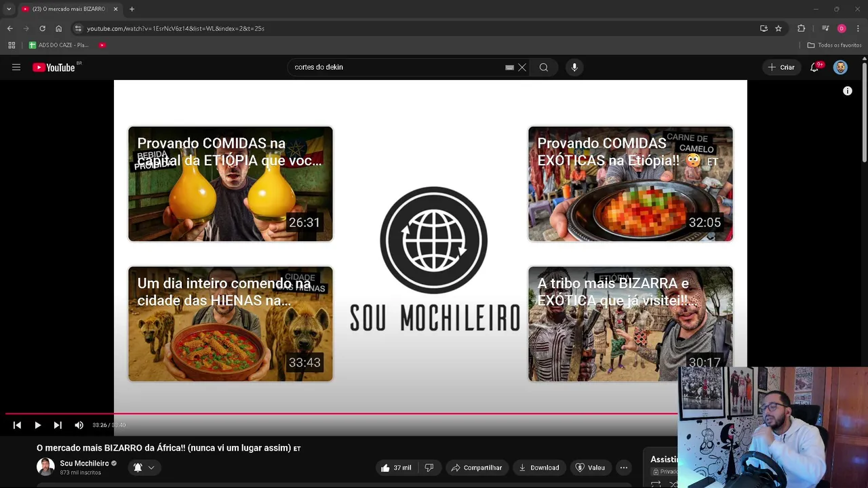Open the apps grid in bookmarks bar

pos(12,45)
